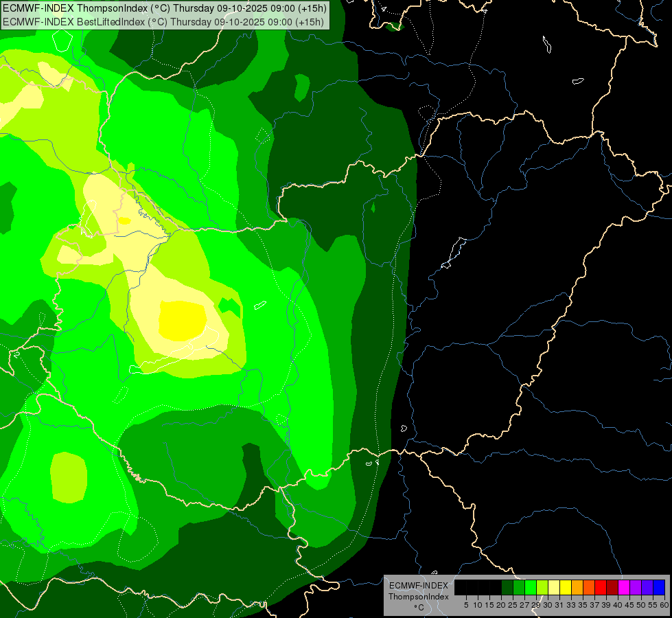Click the legend tick value 45

pos(629,605)
